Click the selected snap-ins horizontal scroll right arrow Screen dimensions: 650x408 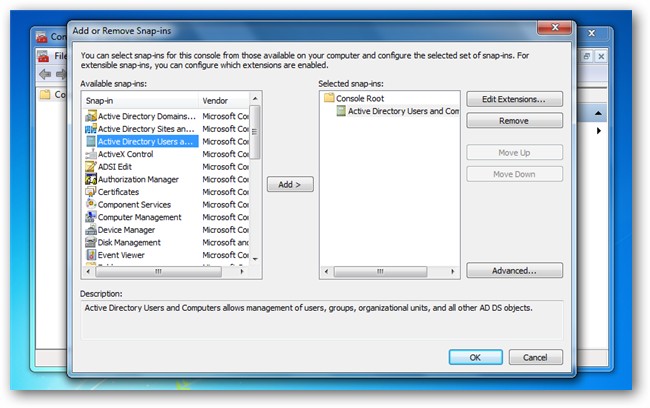tap(452, 272)
